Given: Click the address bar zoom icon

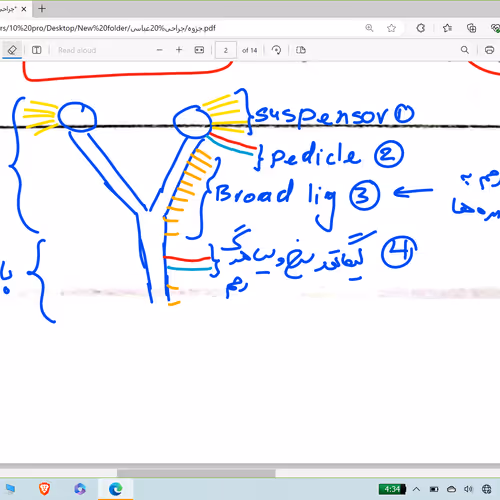Looking at the screenshot, I should coord(369,28).
